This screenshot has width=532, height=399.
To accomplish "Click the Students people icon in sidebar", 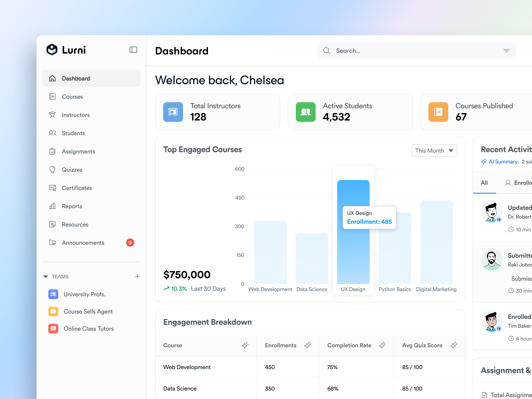I will pyautogui.click(x=52, y=133).
